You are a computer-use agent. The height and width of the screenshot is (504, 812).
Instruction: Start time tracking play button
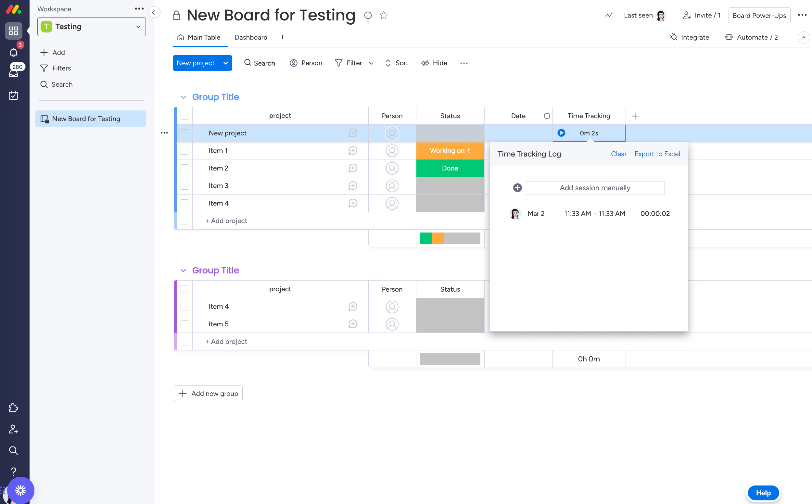tap(561, 133)
